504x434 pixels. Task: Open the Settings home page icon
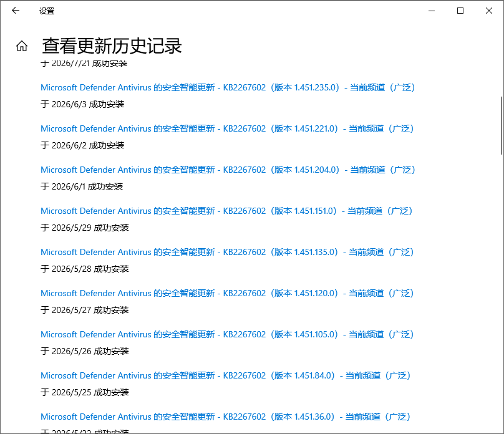tap(22, 46)
